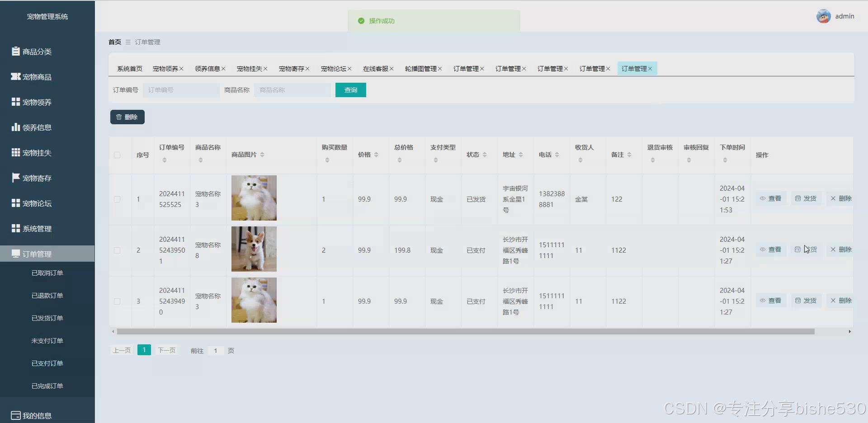Viewport: 868px width, 423px height.
Task: Ship the order row numbered 3
Action: [806, 301]
